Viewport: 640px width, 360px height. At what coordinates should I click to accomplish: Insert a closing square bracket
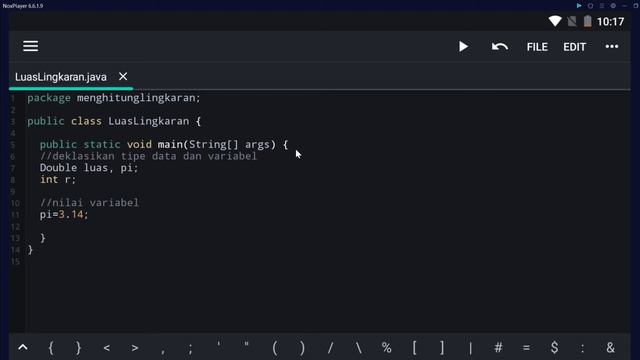[442, 348]
